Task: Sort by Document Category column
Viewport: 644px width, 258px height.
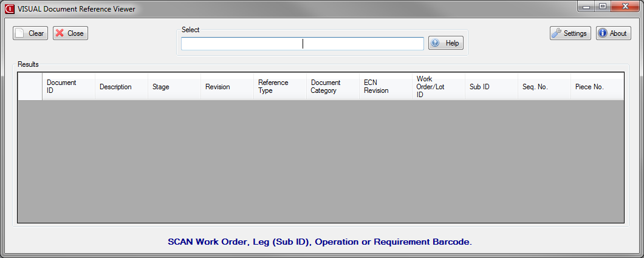Action: 333,87
